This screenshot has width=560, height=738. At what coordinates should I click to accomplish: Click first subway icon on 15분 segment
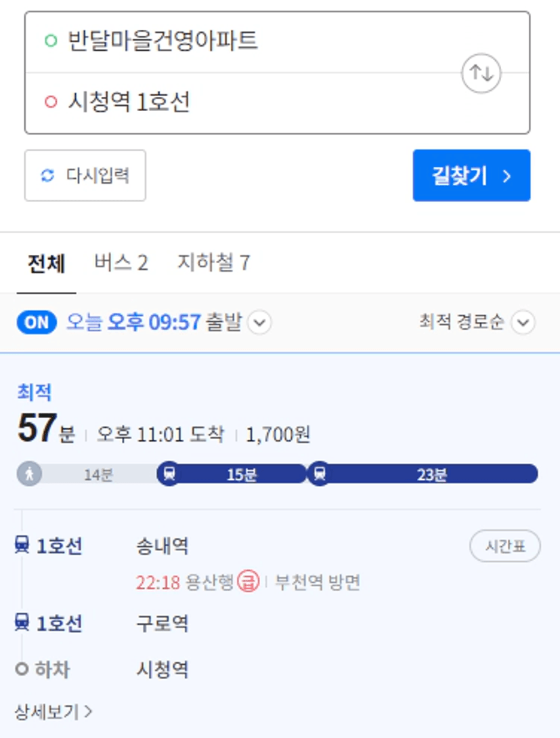click(169, 474)
